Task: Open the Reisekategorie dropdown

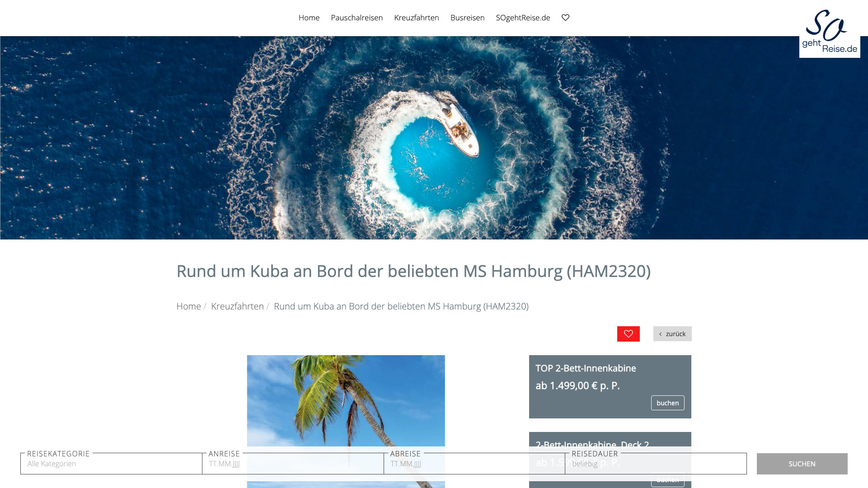Action: tap(111, 464)
